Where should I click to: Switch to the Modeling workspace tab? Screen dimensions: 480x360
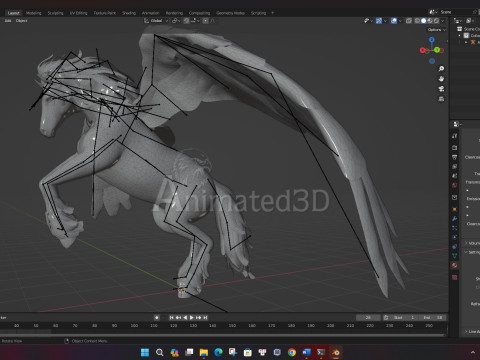[33, 13]
